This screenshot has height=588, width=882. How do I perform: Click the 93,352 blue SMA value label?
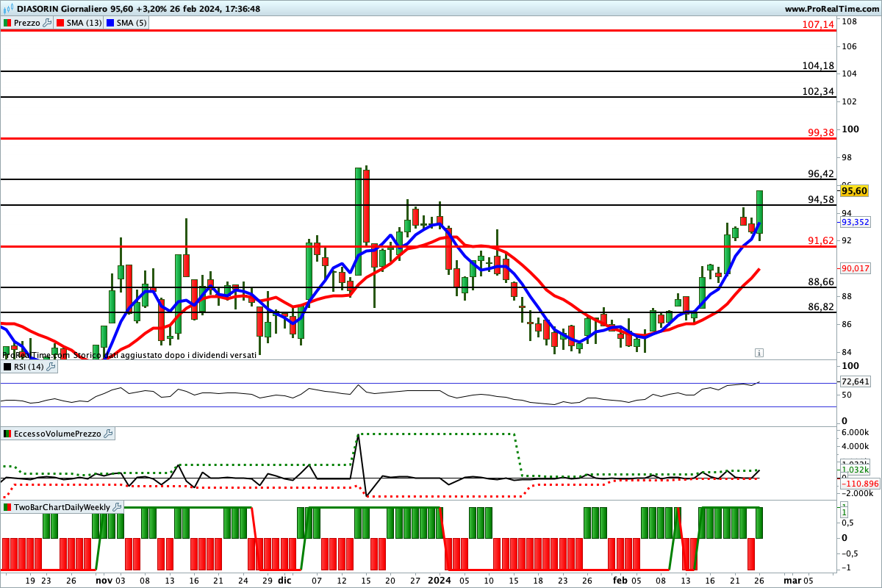(x=855, y=222)
